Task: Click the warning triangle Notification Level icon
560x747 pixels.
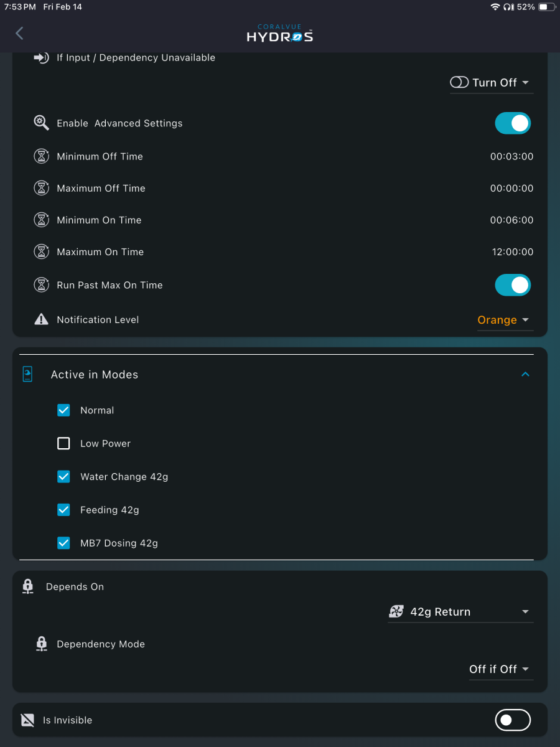Action: (41, 319)
